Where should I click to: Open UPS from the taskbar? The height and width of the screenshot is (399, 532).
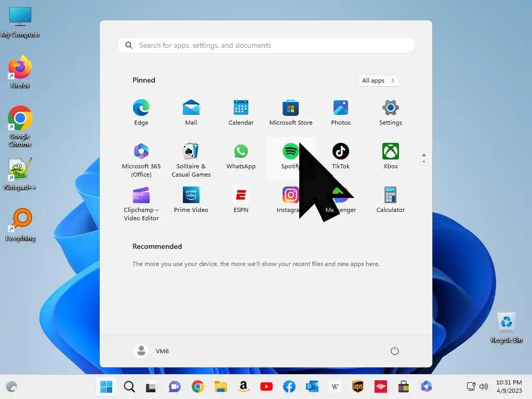357,387
